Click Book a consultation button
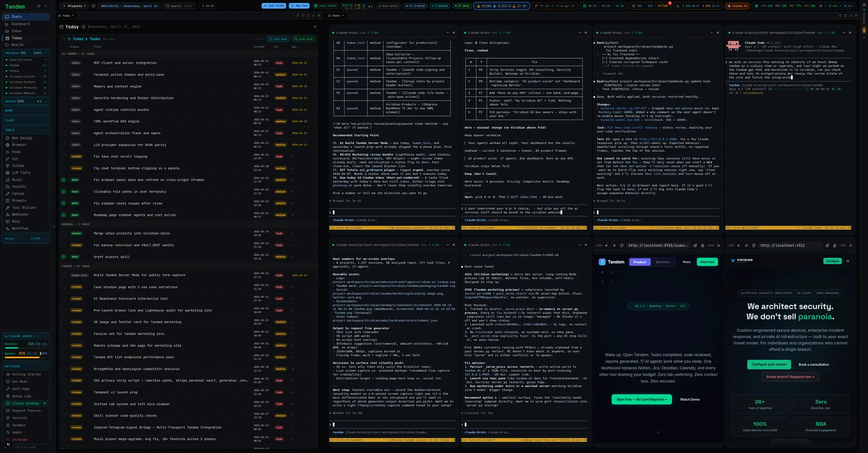 click(814, 365)
